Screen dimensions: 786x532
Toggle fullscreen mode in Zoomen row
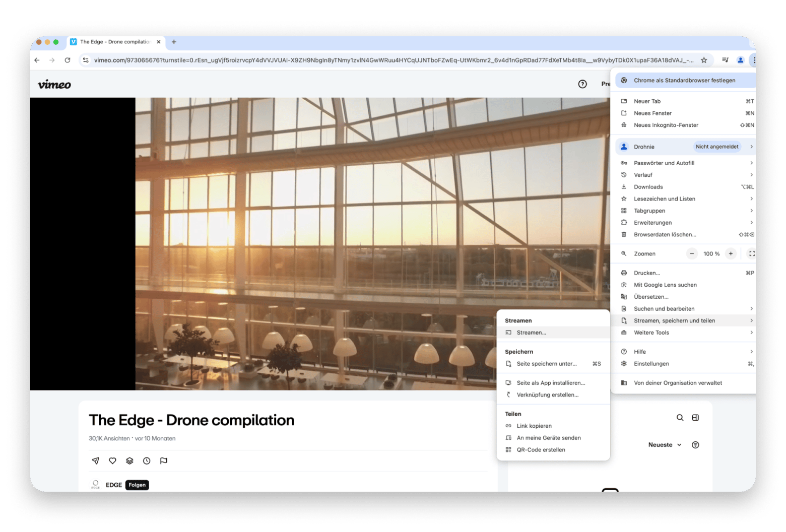tap(751, 254)
